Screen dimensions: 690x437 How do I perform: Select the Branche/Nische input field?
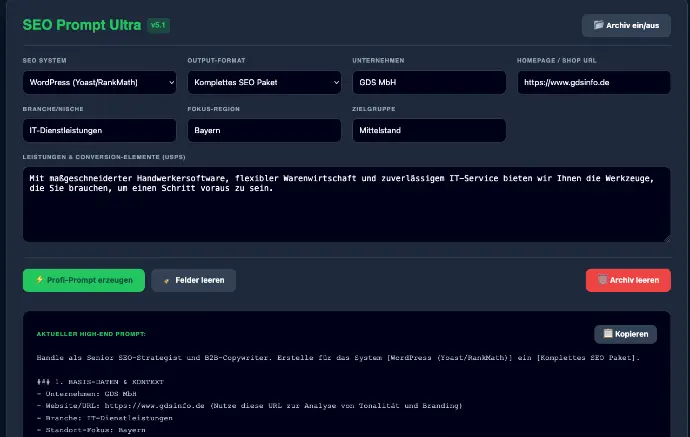point(99,130)
